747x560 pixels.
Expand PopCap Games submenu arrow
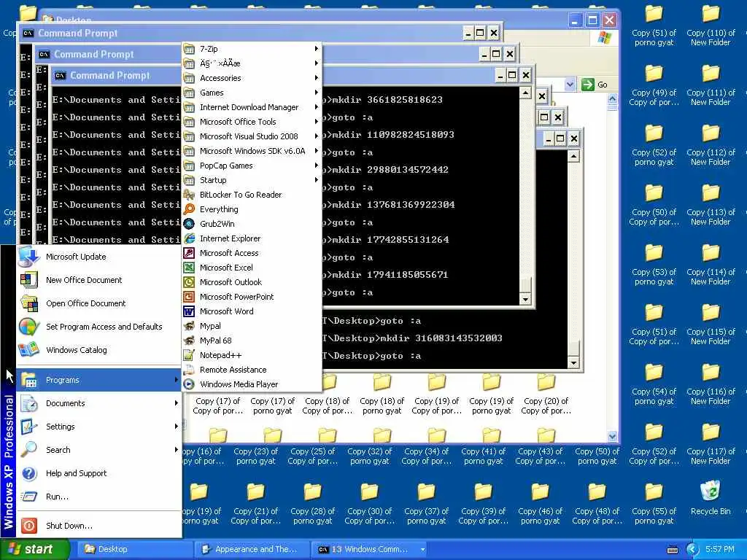point(316,166)
